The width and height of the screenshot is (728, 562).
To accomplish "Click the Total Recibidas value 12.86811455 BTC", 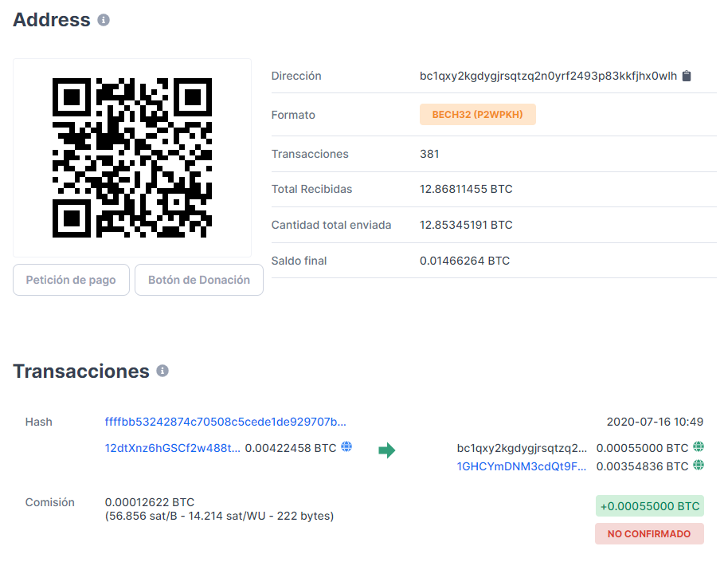I will [x=466, y=189].
